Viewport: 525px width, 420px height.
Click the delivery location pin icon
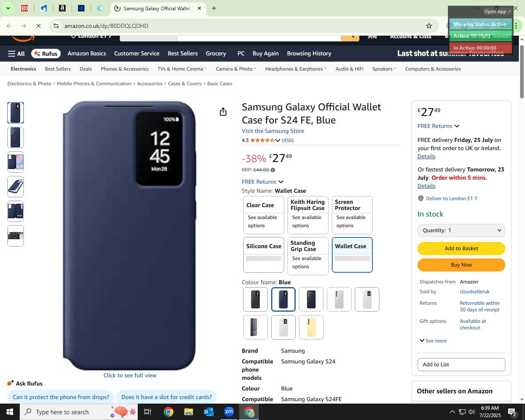pyautogui.click(x=420, y=199)
